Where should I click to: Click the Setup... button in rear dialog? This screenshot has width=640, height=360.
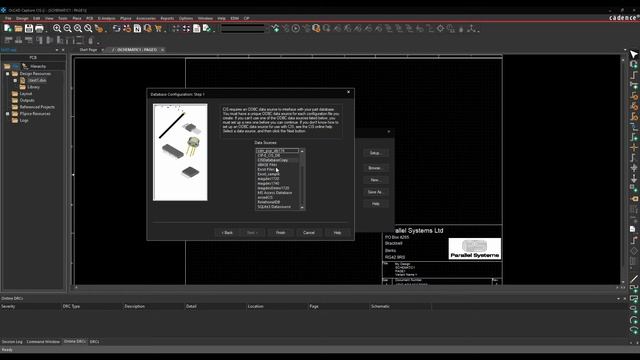pos(375,153)
